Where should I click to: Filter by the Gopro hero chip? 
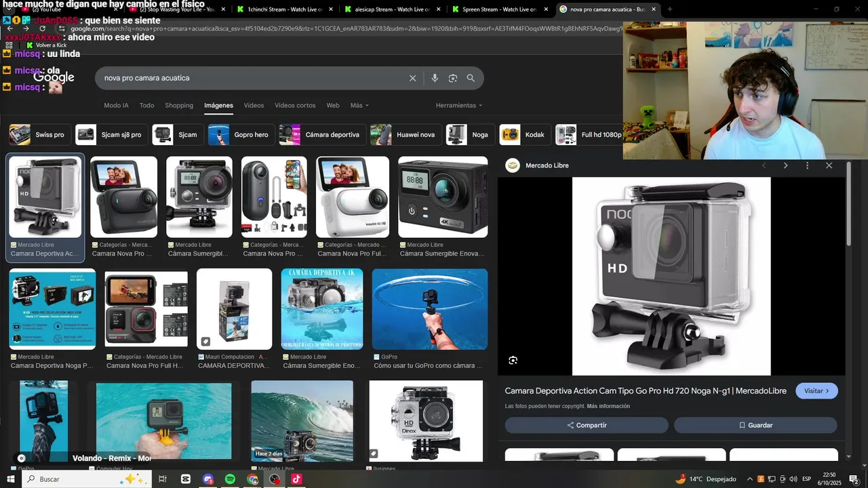coord(241,135)
